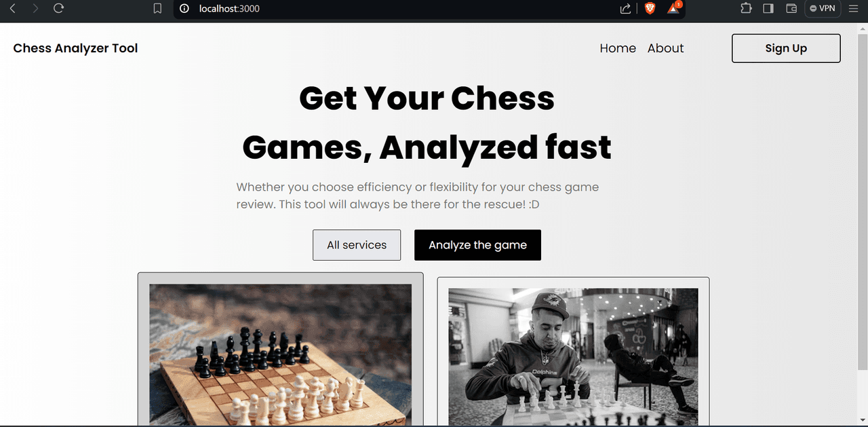This screenshot has width=868, height=427.
Task: Open site information icon beside URL
Action: (184, 9)
